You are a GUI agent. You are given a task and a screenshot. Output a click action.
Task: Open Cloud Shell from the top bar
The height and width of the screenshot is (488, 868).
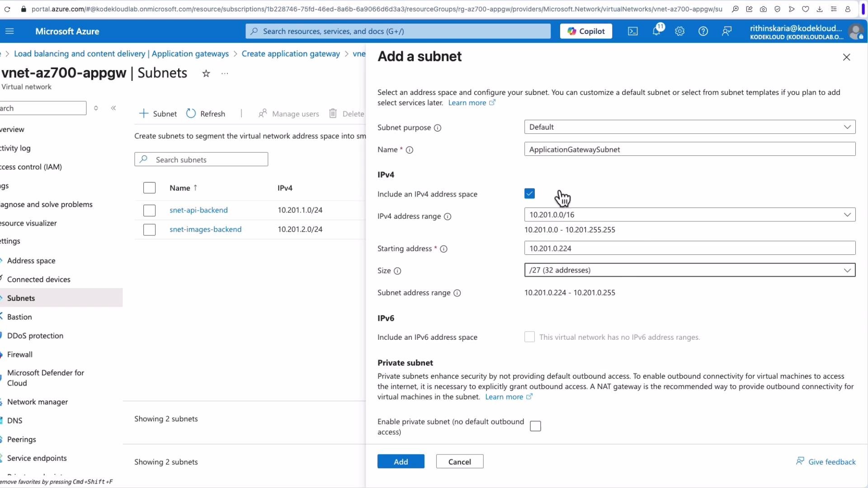(633, 31)
